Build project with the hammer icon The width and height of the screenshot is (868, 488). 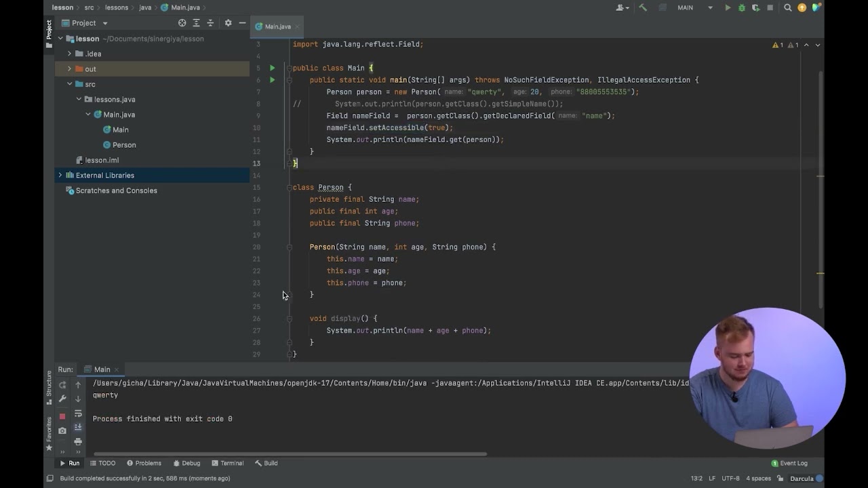(x=643, y=7)
